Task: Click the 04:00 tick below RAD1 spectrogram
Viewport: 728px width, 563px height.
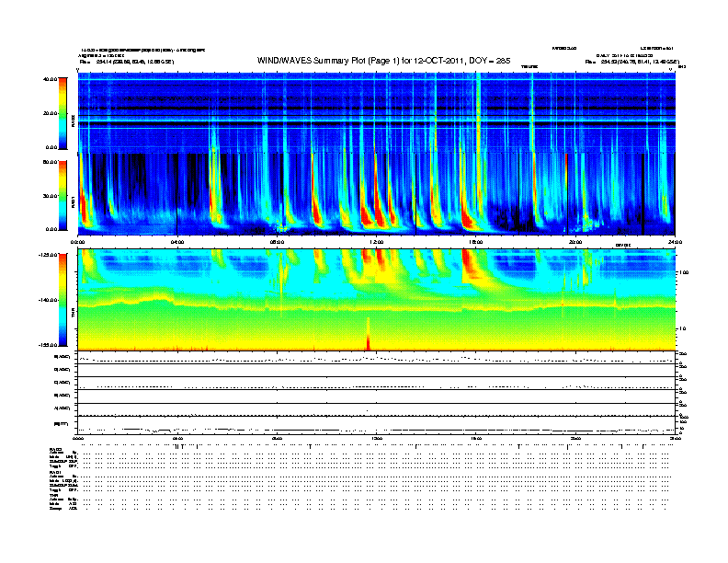Action: tap(177, 242)
